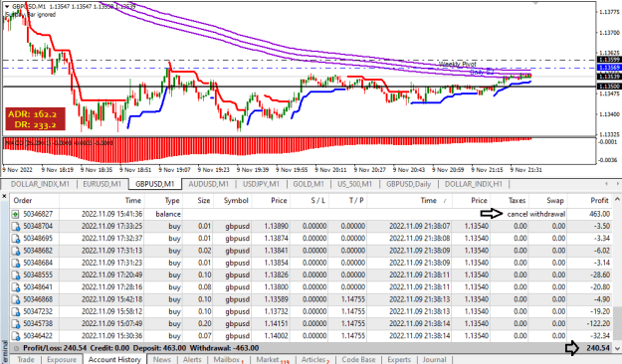Open the AUDUSD,M1 chart tab
This screenshot has width=622, height=364.
click(209, 184)
